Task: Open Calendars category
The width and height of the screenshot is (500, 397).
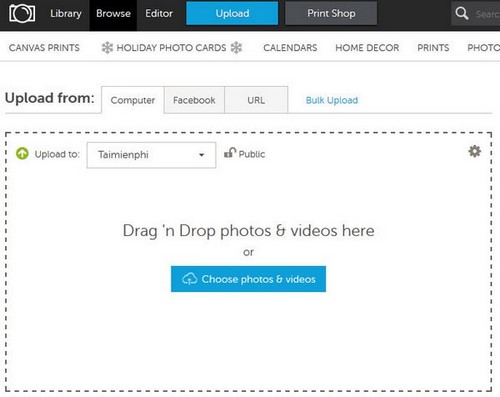Action: [x=290, y=48]
